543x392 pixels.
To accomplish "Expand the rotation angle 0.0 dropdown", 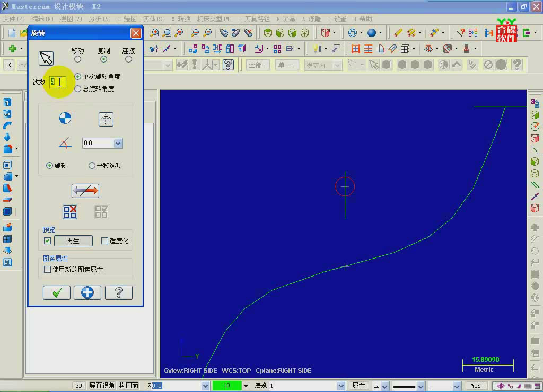I will point(118,143).
